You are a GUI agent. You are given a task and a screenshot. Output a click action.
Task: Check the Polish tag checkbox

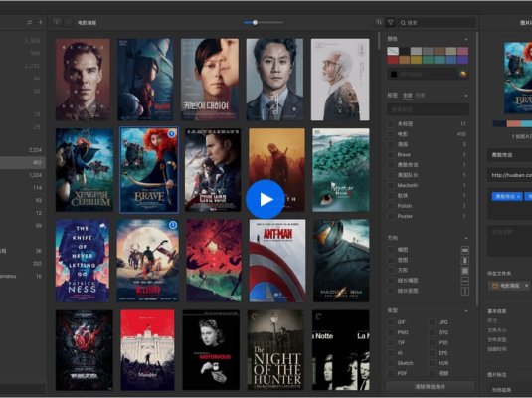(391, 206)
